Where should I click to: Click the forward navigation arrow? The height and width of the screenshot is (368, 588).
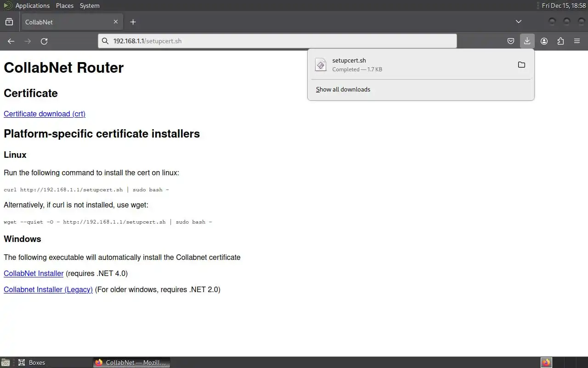pyautogui.click(x=28, y=41)
